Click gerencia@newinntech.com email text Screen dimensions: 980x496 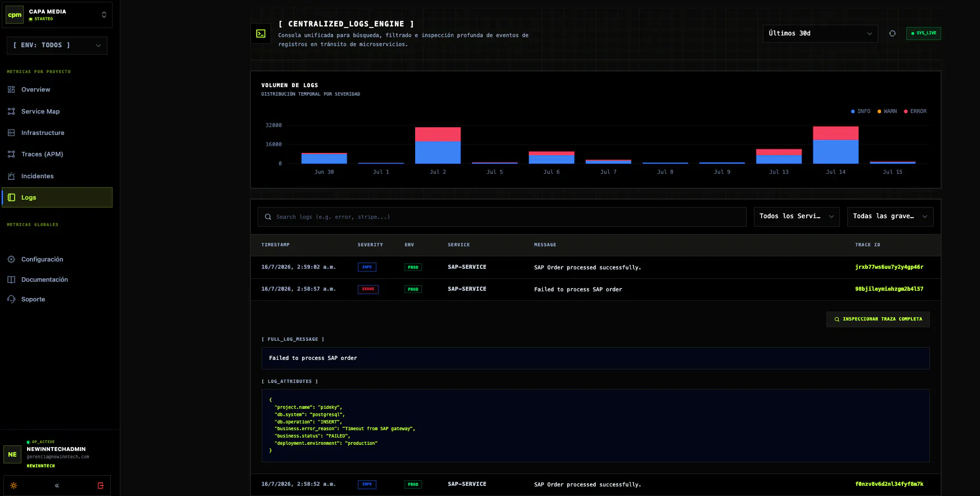(x=58, y=457)
